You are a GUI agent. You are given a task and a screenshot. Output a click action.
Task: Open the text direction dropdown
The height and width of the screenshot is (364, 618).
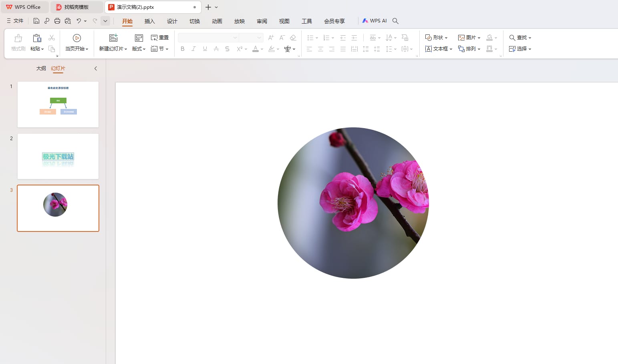[x=391, y=38]
